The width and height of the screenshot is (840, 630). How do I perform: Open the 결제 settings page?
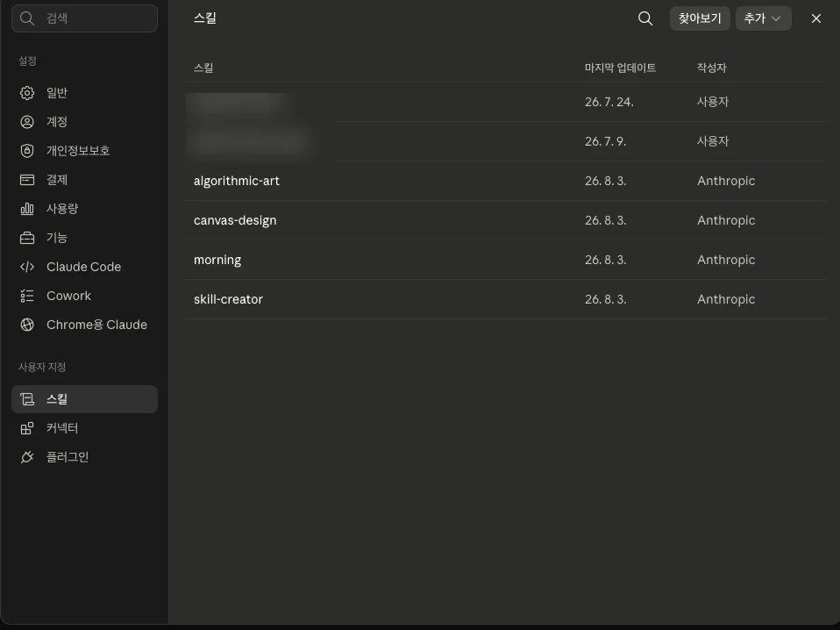click(x=85, y=180)
